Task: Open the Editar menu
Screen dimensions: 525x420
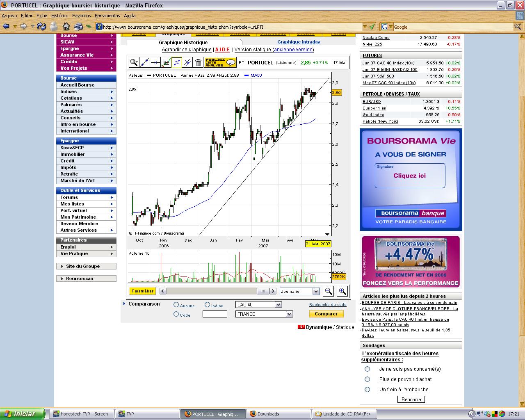Action: click(x=27, y=16)
